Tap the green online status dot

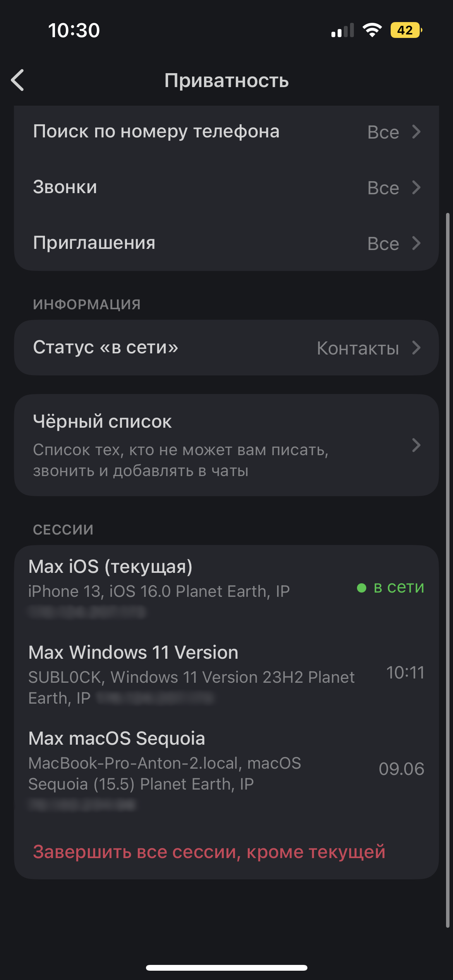362,588
